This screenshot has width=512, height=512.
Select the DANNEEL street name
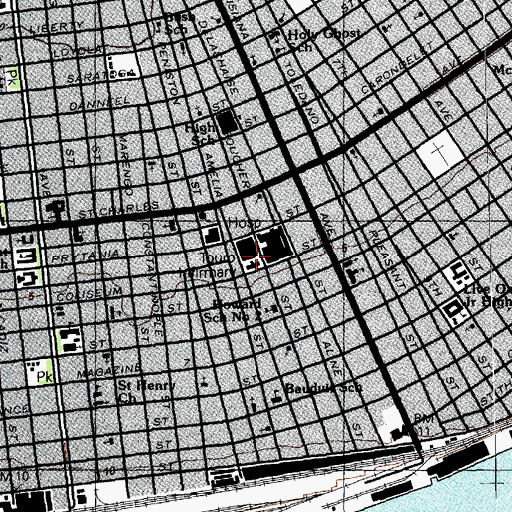pos(99,103)
